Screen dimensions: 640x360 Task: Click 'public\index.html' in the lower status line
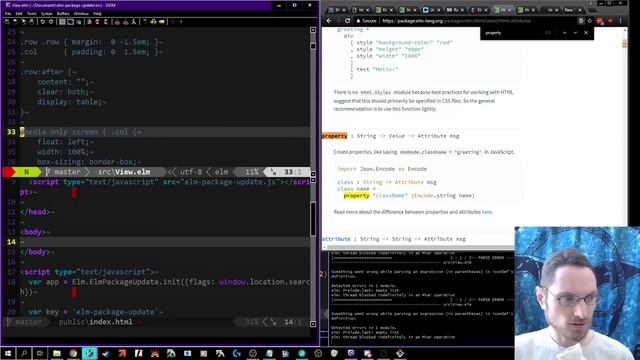point(96,322)
